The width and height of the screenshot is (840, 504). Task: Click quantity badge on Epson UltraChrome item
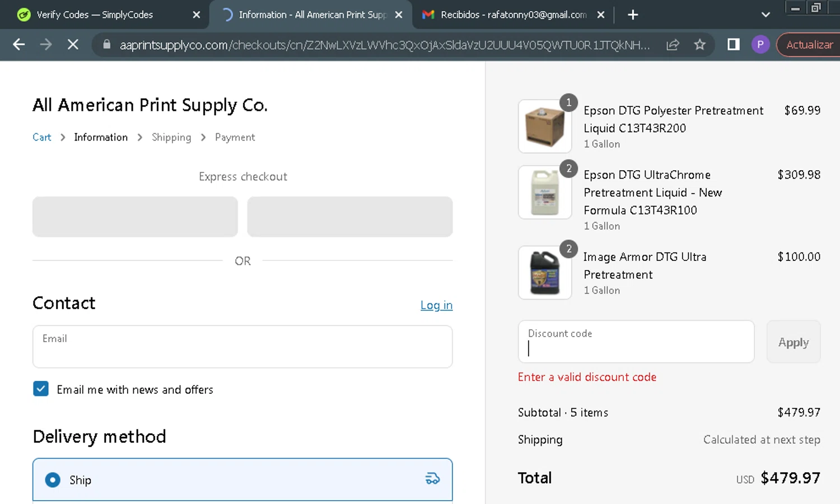568,169
